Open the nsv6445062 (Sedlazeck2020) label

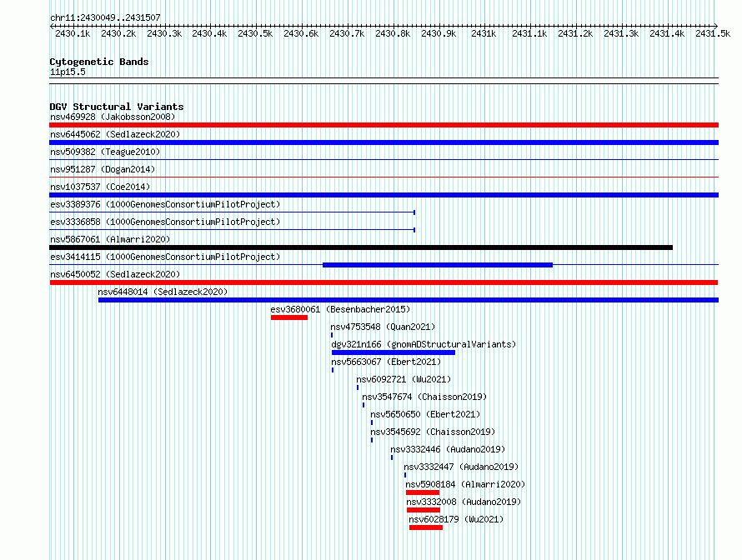[x=115, y=134]
